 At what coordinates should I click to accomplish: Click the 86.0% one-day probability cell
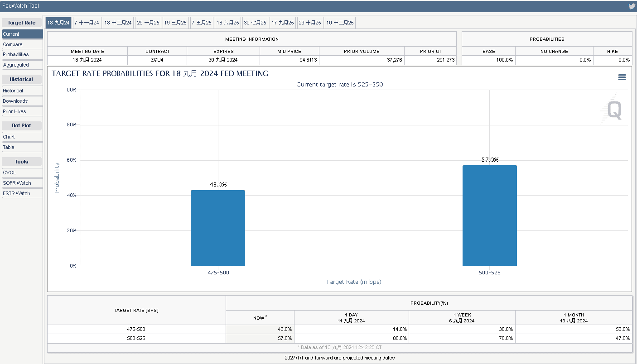(352, 338)
